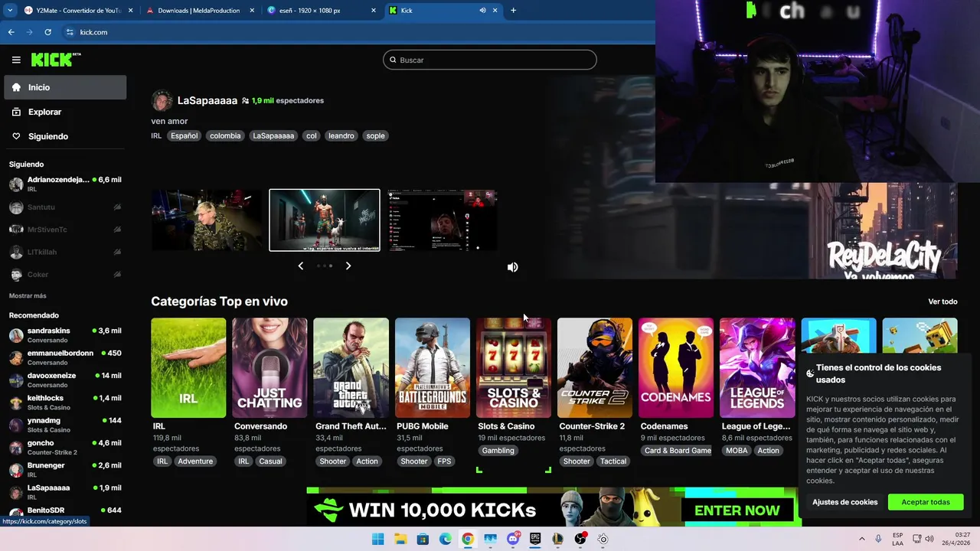
Task: Select the colombia tag
Action: 225,135
